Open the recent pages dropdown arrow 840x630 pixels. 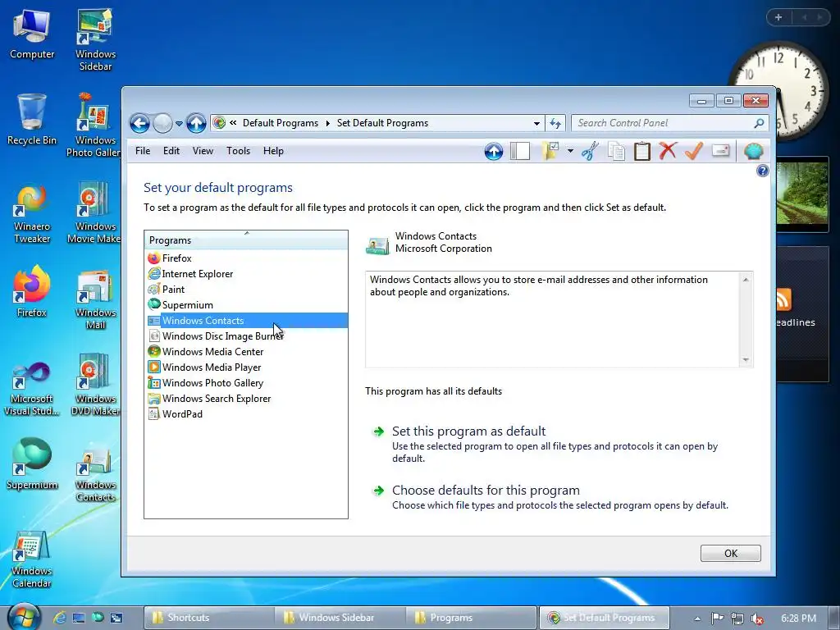[x=179, y=123]
